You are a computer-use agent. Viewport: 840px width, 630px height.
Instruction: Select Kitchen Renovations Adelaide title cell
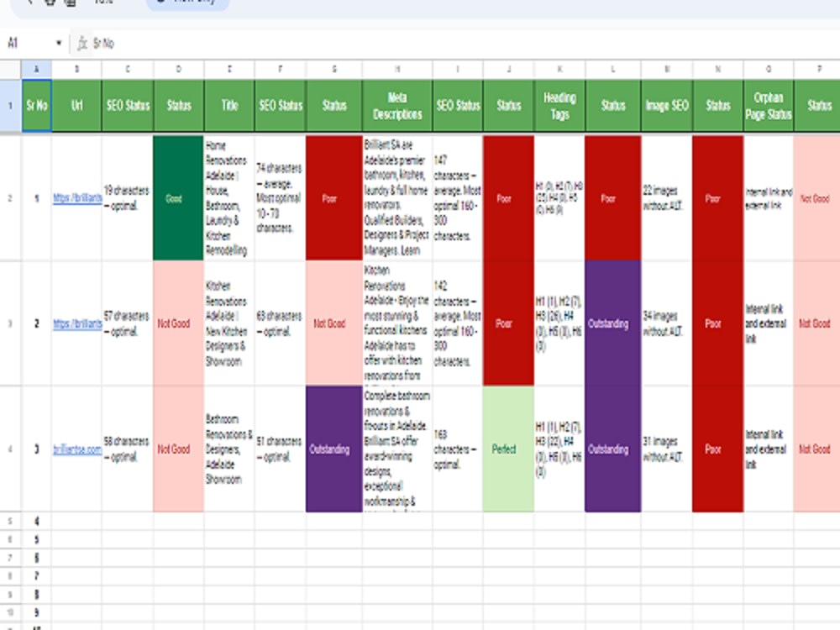pyautogui.click(x=229, y=323)
